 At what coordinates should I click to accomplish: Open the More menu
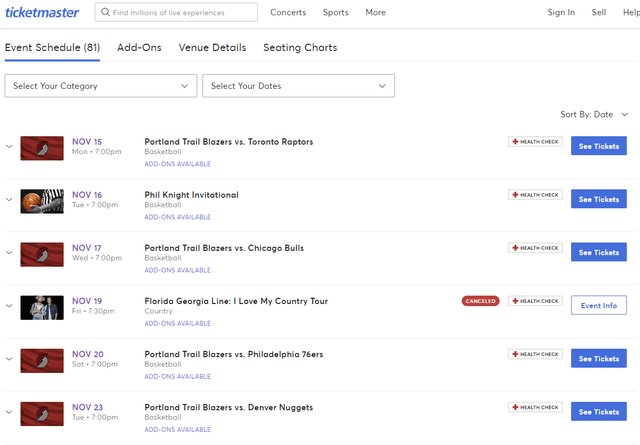tap(376, 13)
